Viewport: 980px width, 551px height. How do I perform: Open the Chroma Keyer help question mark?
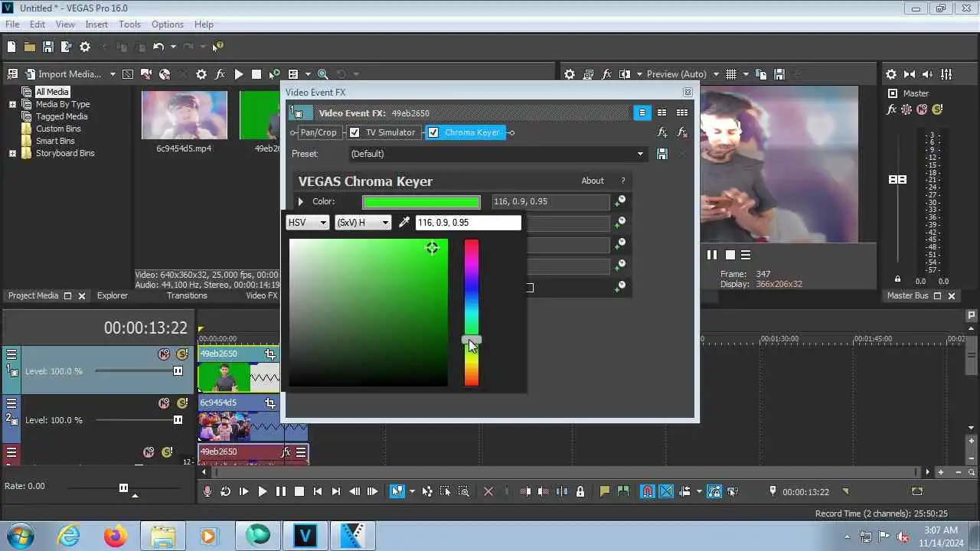(x=622, y=181)
